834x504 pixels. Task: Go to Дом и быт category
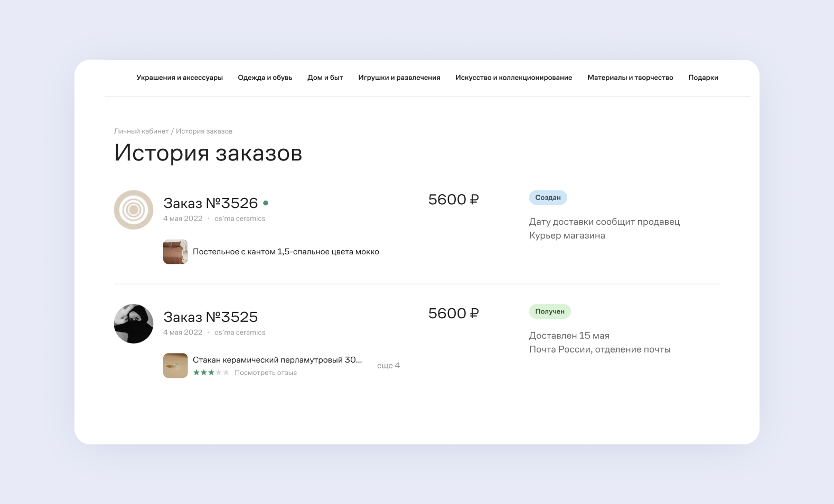click(325, 78)
